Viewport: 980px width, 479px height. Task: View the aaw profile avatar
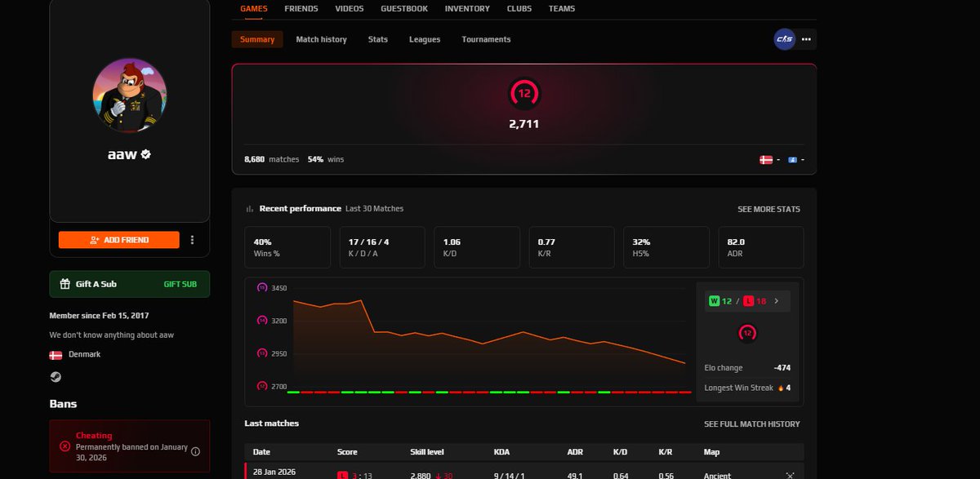point(130,95)
